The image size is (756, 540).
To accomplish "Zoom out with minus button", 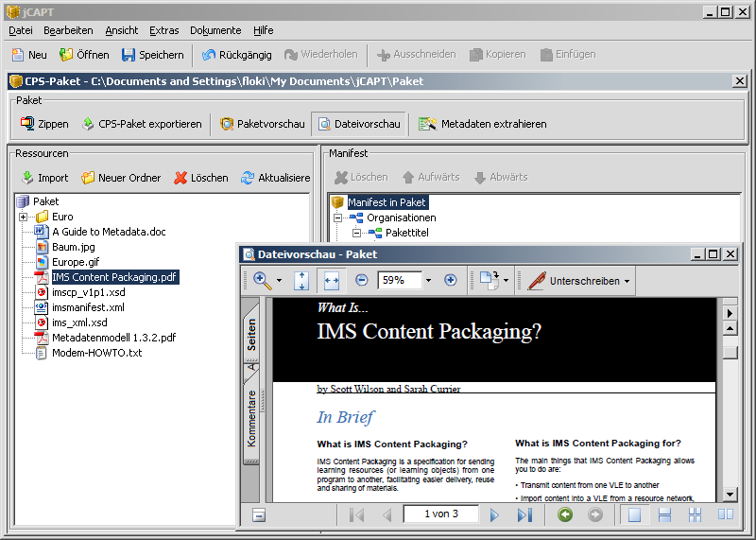I will tap(362, 280).
